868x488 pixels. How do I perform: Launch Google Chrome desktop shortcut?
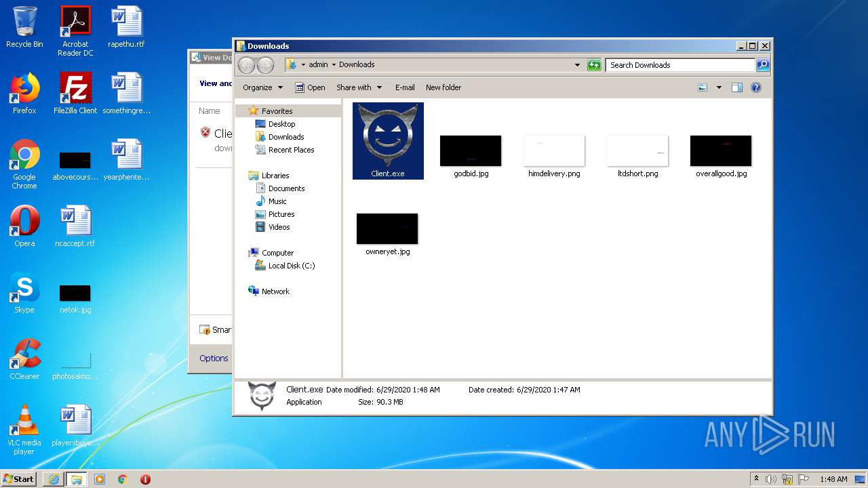click(24, 164)
